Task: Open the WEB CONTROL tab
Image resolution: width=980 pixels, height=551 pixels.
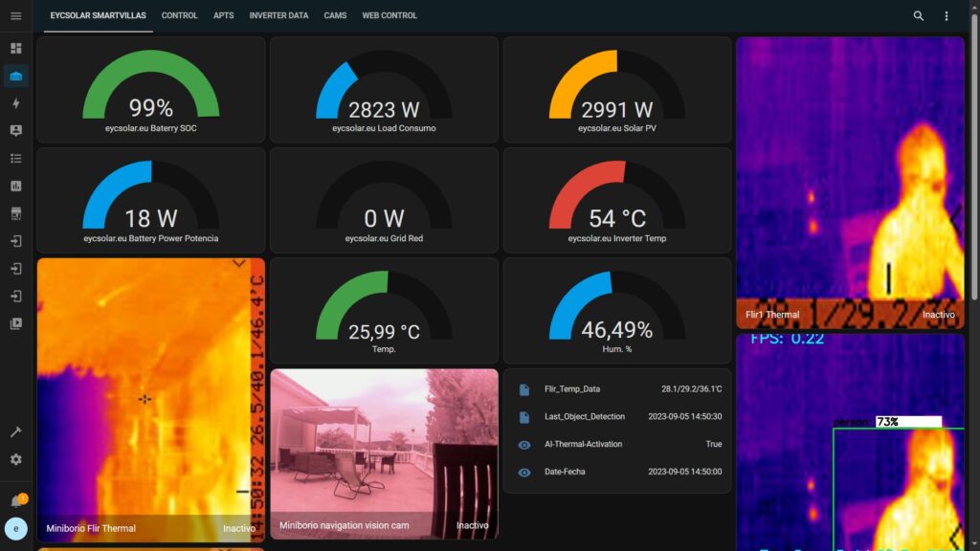Action: [x=390, y=16]
